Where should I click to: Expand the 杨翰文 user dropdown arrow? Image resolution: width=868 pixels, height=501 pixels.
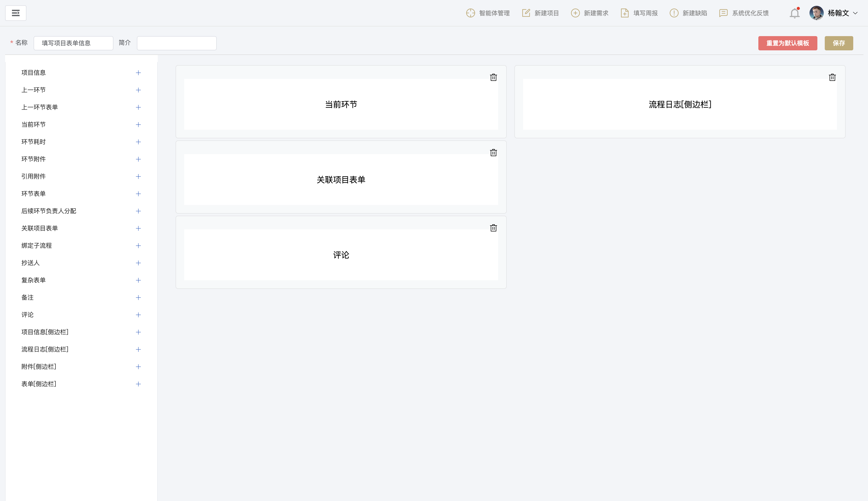[x=855, y=13]
